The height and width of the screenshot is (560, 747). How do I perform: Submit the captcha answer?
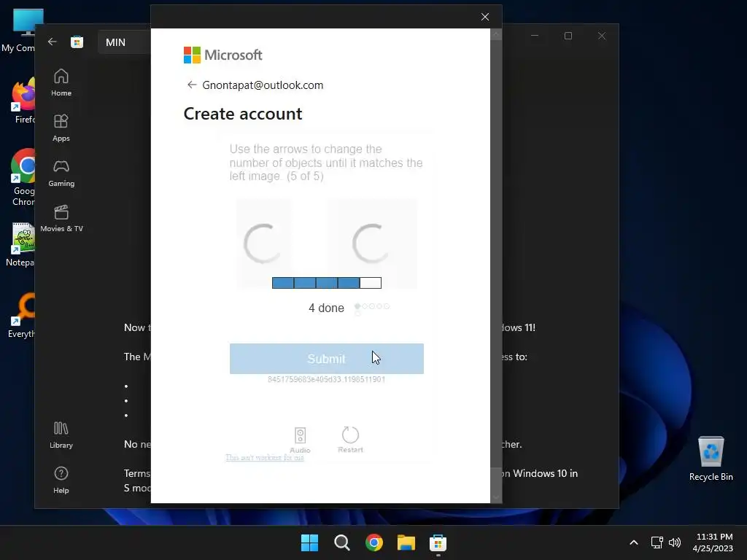coord(326,359)
